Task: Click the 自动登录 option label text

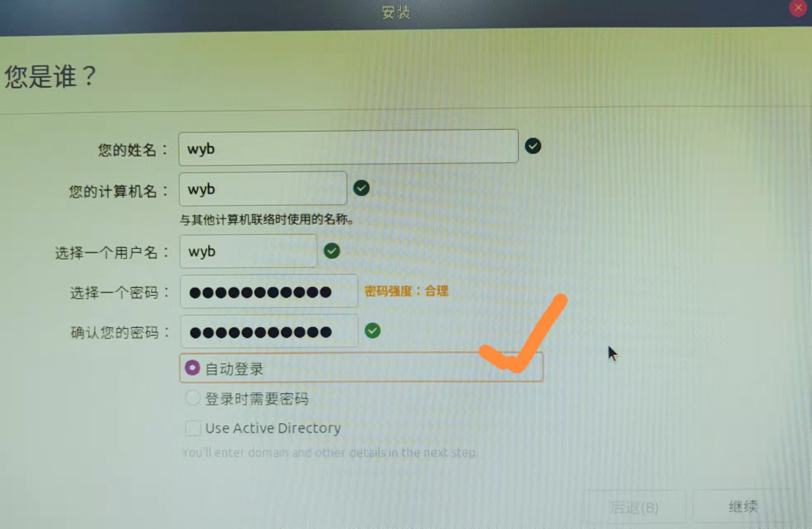Action: 234,369
